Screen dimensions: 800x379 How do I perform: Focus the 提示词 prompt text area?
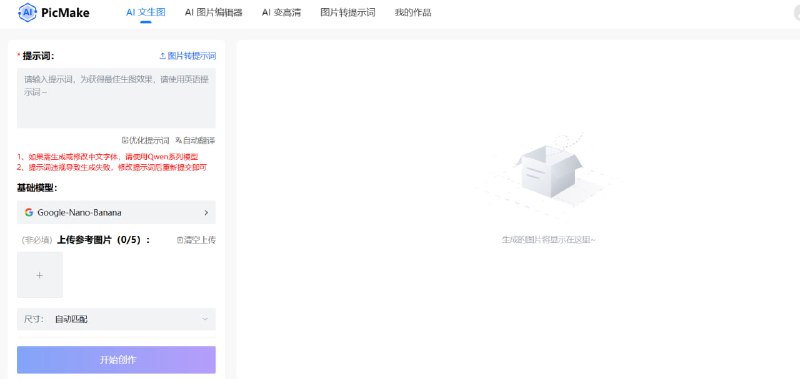[x=116, y=97]
